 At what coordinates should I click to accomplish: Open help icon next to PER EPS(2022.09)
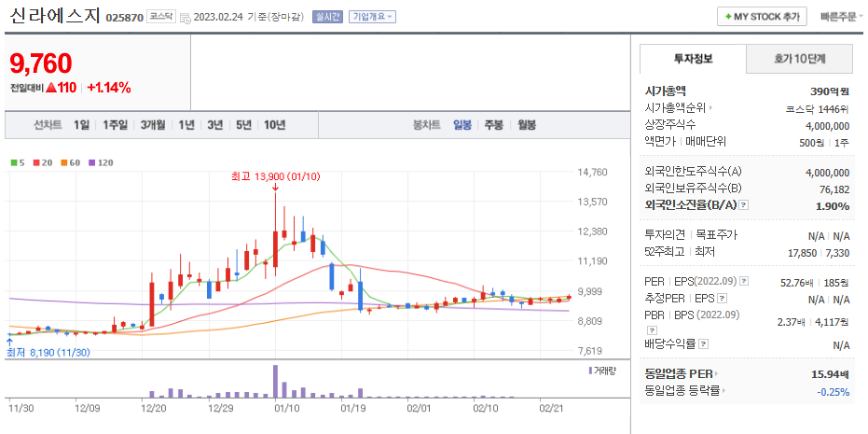(743, 280)
